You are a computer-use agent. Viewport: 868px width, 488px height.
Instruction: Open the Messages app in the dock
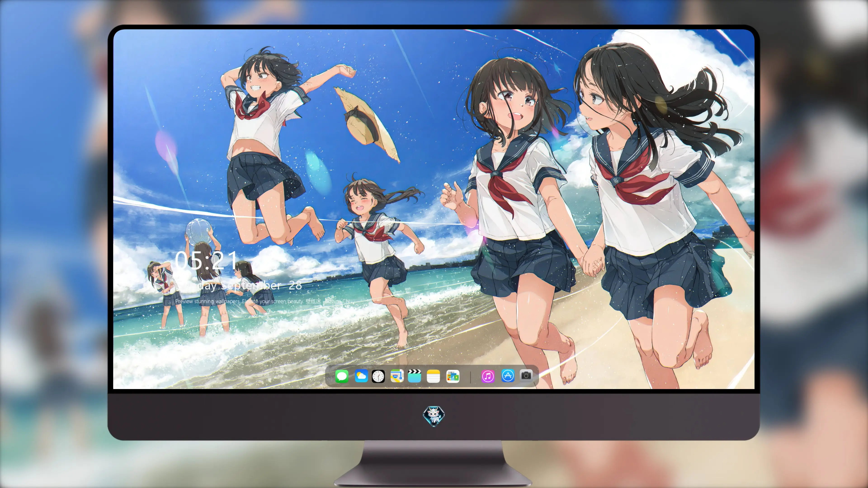click(342, 376)
